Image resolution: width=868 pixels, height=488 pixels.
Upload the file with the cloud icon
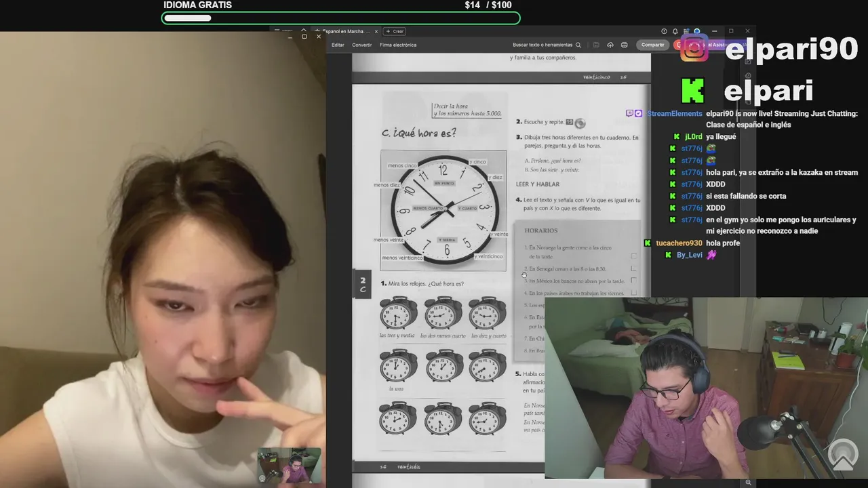coord(610,45)
